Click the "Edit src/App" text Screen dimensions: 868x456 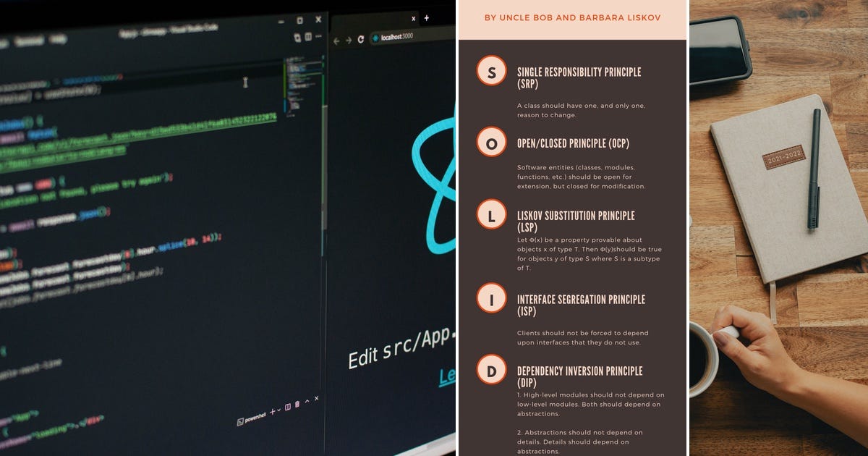click(x=402, y=349)
